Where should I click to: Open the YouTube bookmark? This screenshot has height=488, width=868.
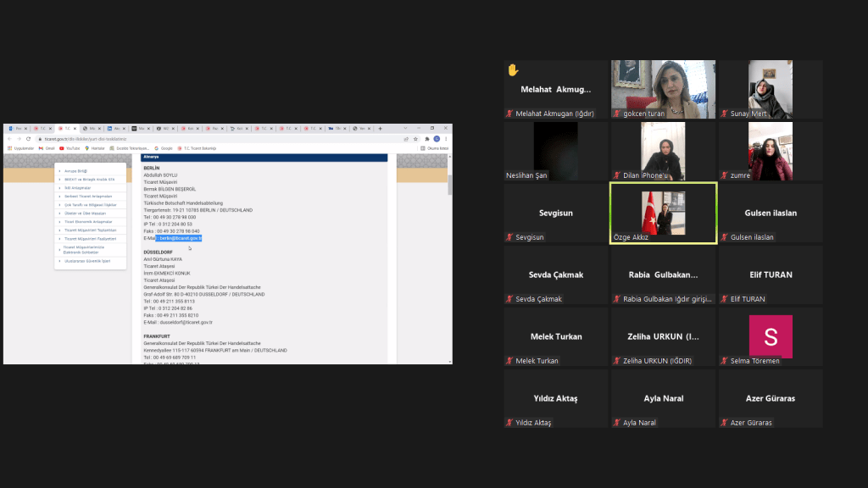tap(70, 148)
